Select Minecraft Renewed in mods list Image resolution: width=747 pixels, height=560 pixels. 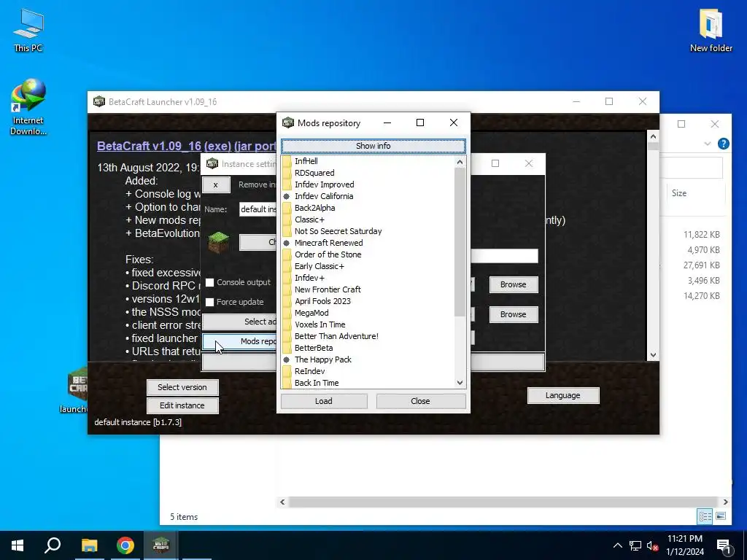[329, 243]
